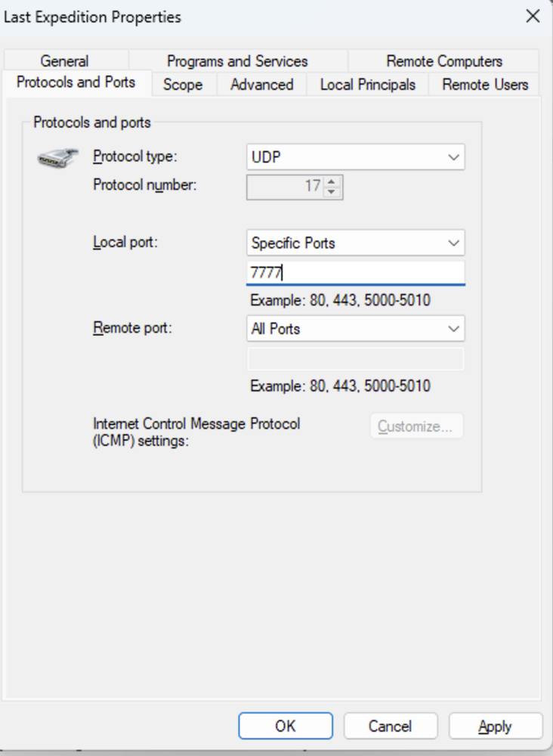The image size is (553, 756).
Task: Click the Cancel button
Action: pos(390,726)
